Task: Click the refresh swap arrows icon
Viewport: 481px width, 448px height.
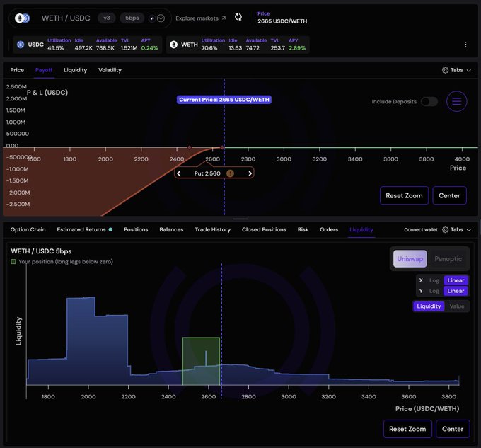Action: point(238,17)
